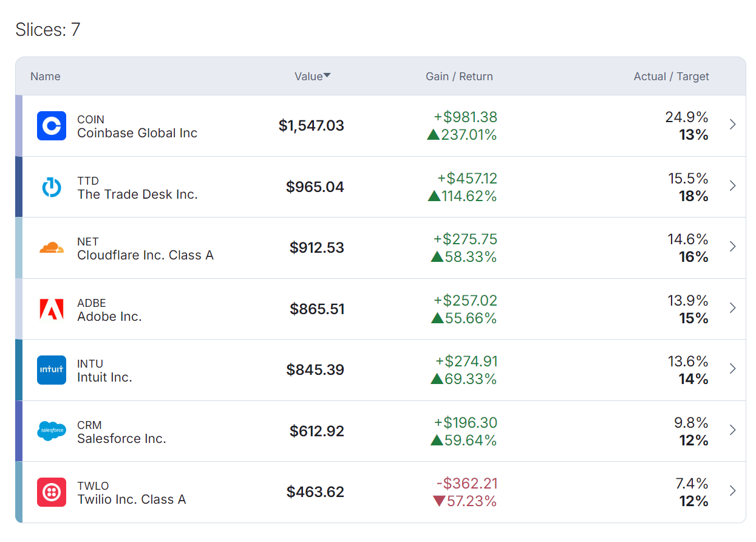756x542 pixels.
Task: Select the CRM ticker text
Action: pyautogui.click(x=89, y=425)
